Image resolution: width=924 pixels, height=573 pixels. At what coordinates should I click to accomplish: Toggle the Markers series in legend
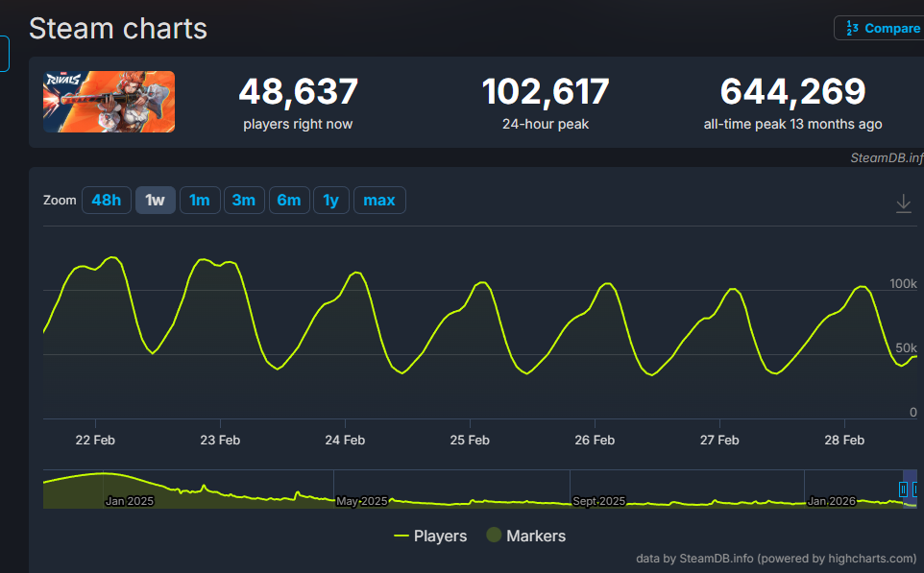tap(525, 536)
